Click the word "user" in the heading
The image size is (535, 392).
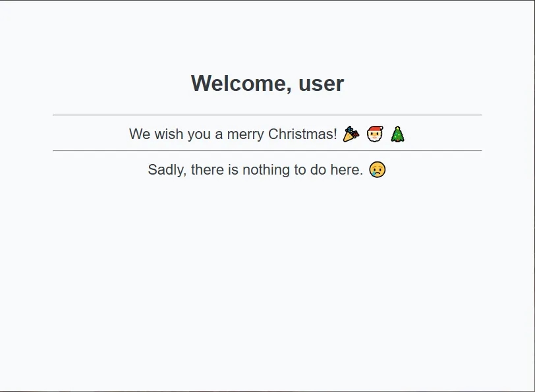[321, 84]
